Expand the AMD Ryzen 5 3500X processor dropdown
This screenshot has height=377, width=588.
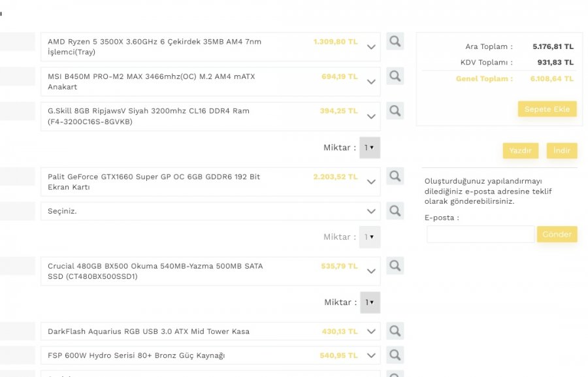[x=371, y=47]
